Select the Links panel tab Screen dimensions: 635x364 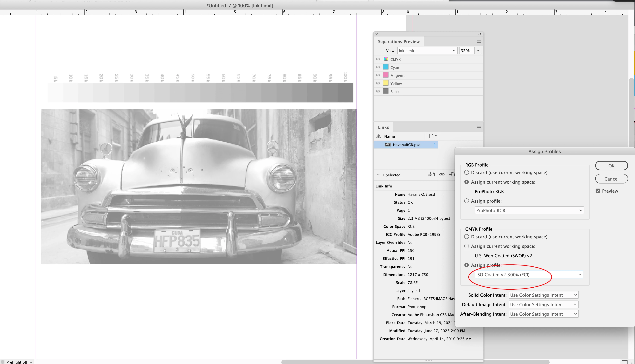383,127
